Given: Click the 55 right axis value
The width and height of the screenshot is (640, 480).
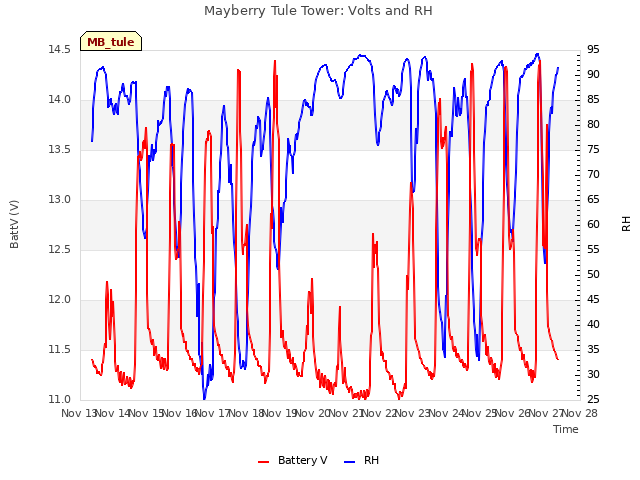Looking at the screenshot, I should [x=593, y=249].
